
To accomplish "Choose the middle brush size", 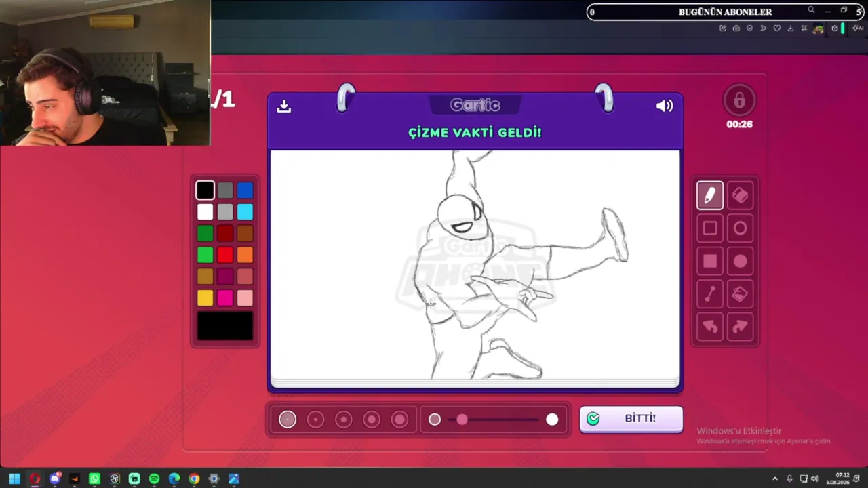I will (344, 420).
